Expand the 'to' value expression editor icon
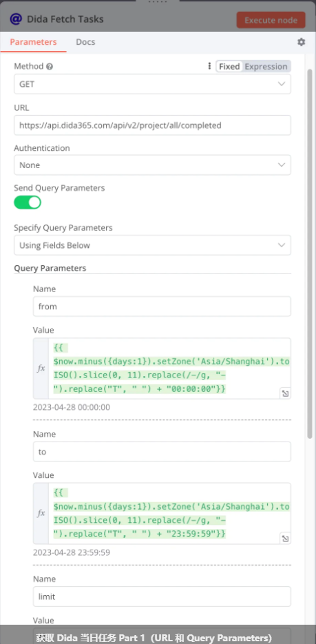Image resolution: width=316 pixels, height=644 pixels. click(285, 539)
